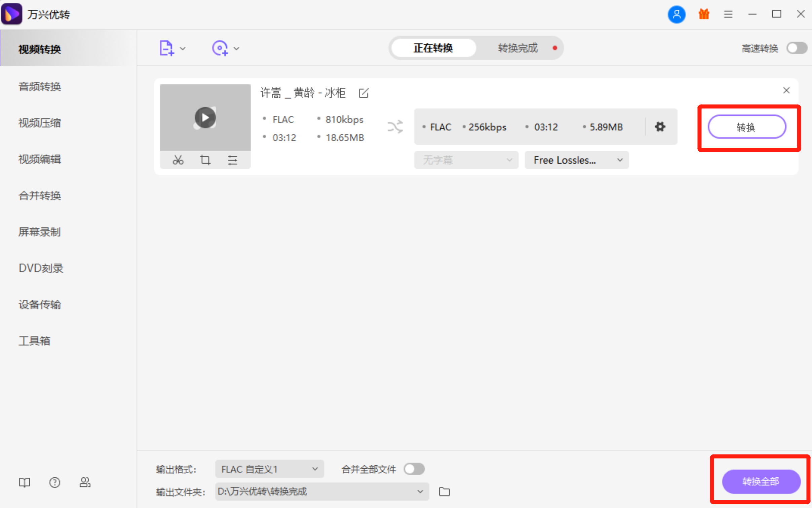Click the 转换全部 button

point(761,481)
